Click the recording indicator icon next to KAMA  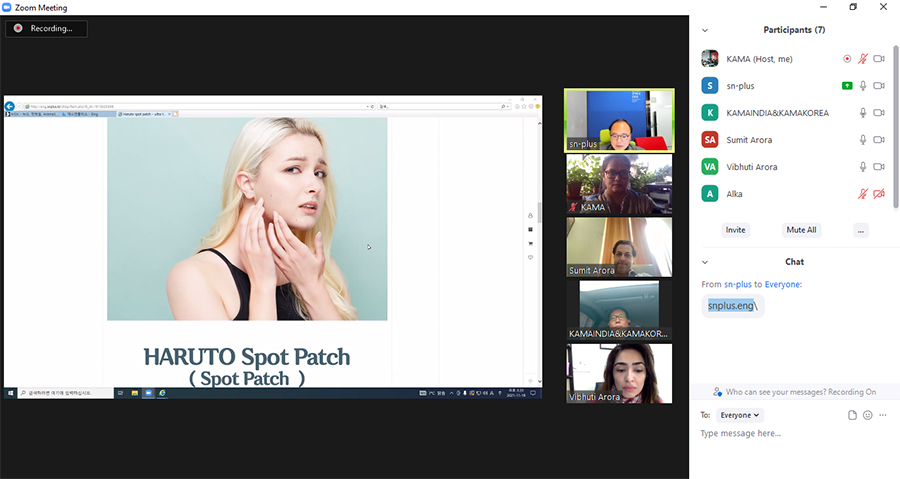[x=847, y=59]
